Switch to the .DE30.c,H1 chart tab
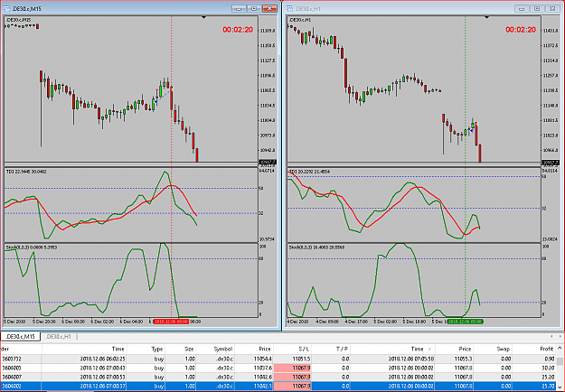565x392 pixels. click(59, 337)
